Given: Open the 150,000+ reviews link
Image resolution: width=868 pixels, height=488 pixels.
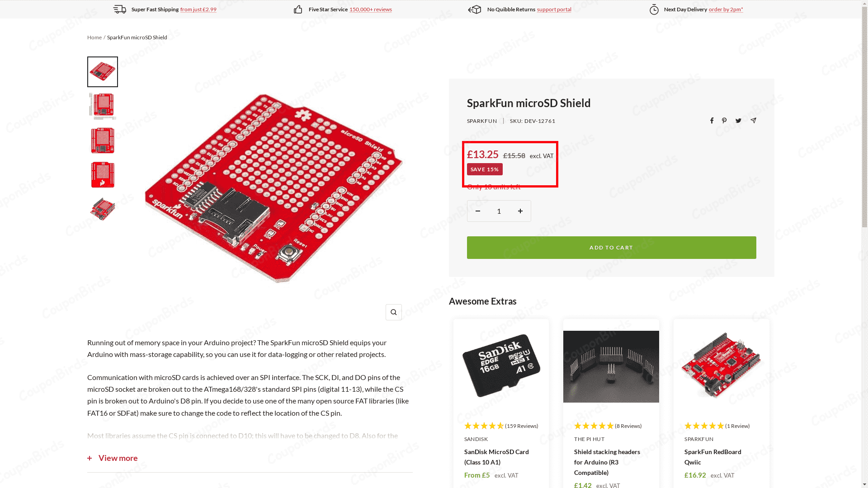Looking at the screenshot, I should click(370, 9).
